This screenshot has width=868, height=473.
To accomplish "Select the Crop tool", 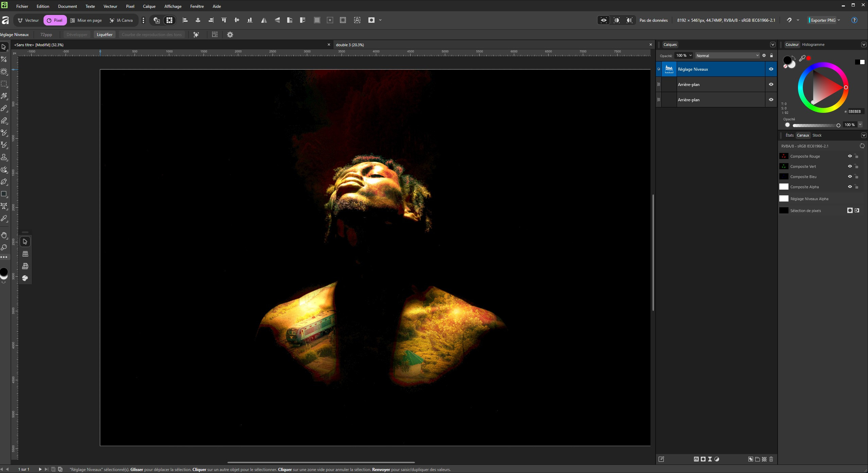I will tap(4, 59).
